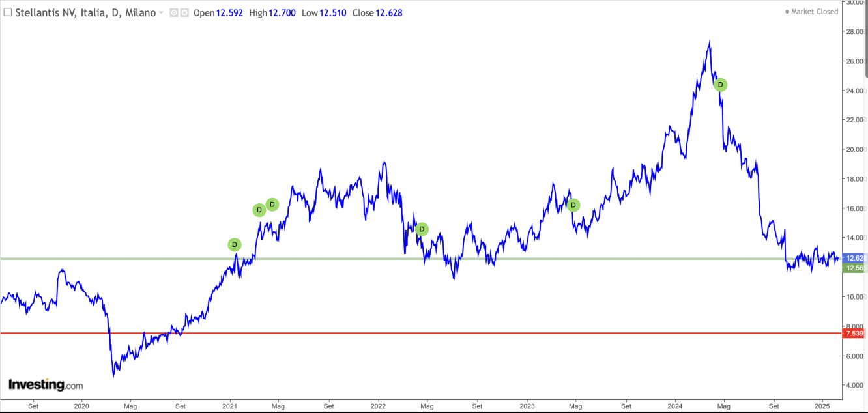Click the 28.00 price axis label

pyautogui.click(x=856, y=31)
